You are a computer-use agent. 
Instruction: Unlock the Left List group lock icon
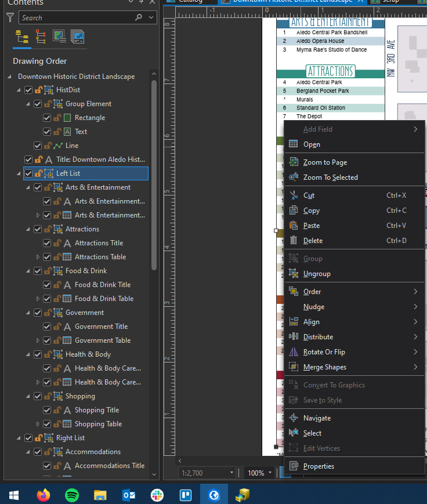pos(39,173)
